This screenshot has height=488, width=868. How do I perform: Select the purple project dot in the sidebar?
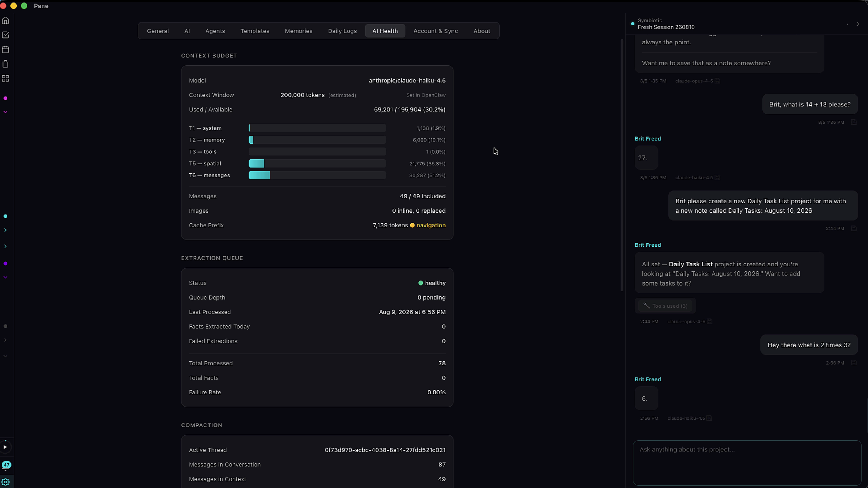pyautogui.click(x=5, y=264)
